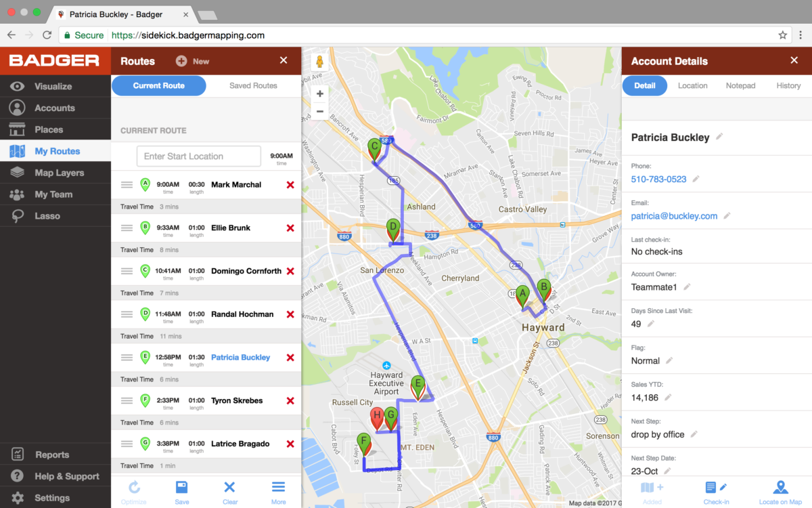This screenshot has height=508, width=812.
Task: Select the Lasso tool
Action: 41,215
